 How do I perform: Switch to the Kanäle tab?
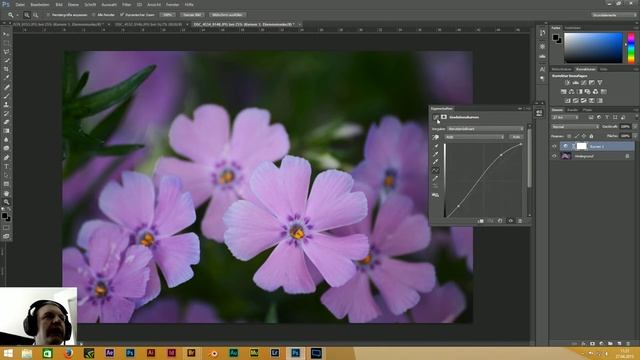(x=572, y=110)
